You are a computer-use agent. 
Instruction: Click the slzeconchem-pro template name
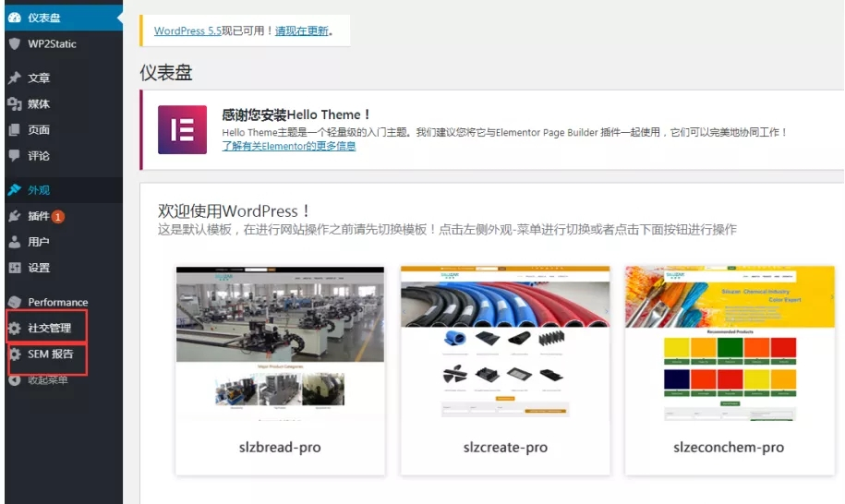coord(729,447)
